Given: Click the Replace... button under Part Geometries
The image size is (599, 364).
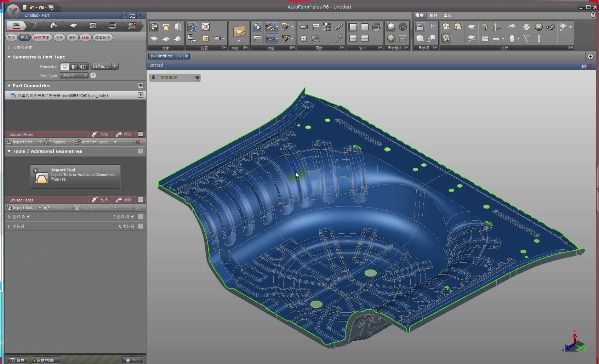Looking at the screenshot, I should (x=57, y=142).
